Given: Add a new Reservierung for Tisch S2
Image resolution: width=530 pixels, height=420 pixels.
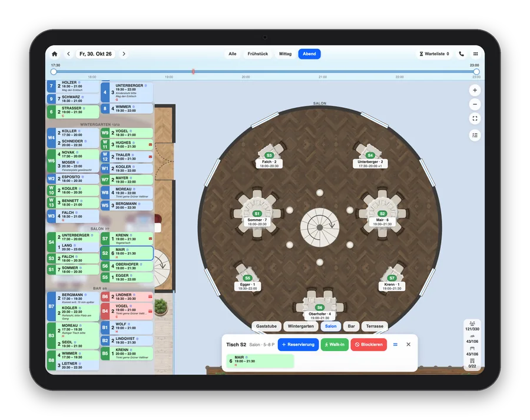Looking at the screenshot, I should pyautogui.click(x=298, y=345).
